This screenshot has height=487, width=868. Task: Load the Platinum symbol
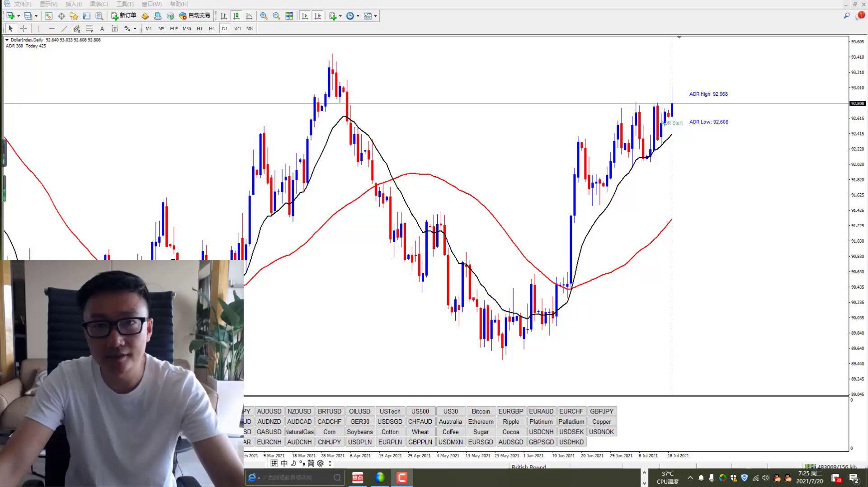(x=541, y=421)
